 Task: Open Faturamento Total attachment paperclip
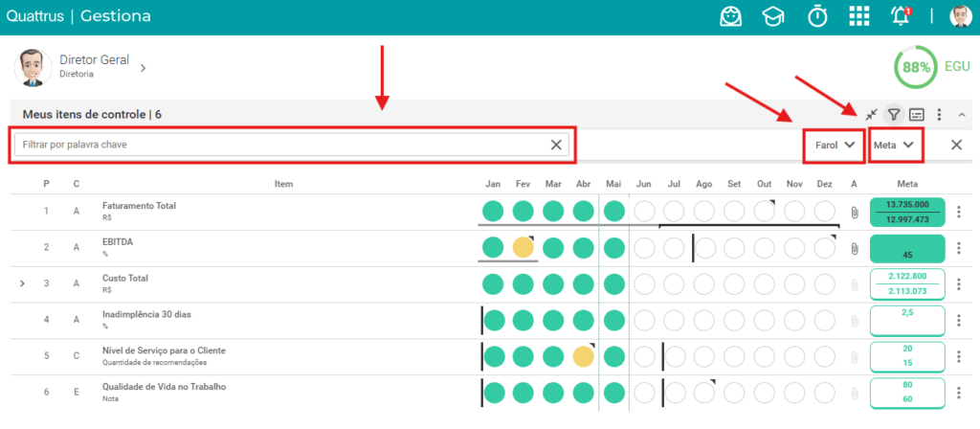point(854,212)
